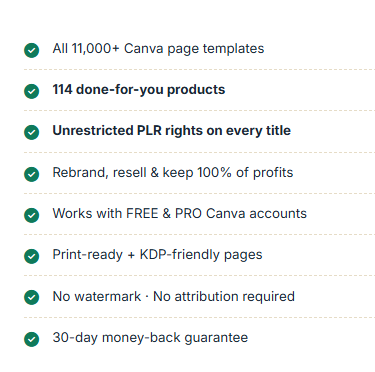Click the checkmark next to Print-ready pages

32,256
